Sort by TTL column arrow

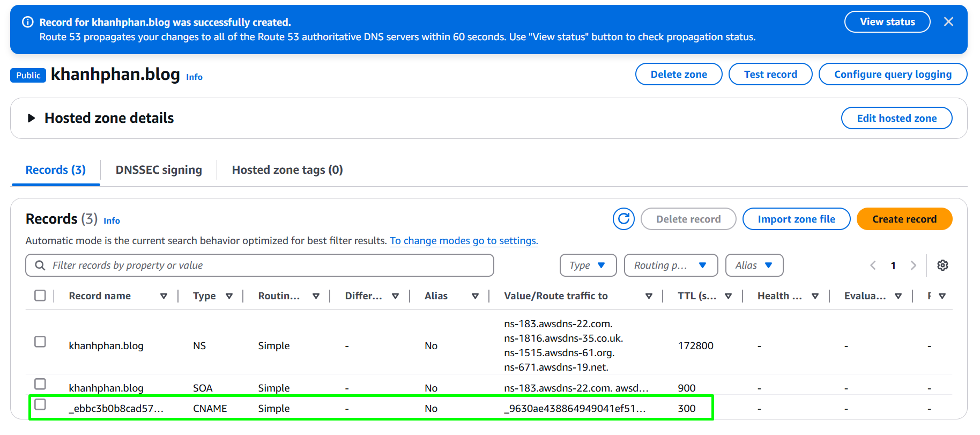[x=728, y=296]
